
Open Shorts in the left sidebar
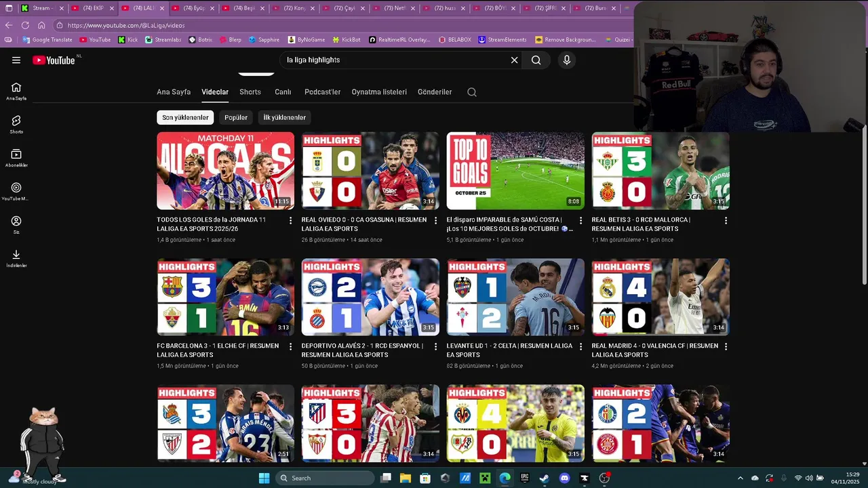(16, 125)
